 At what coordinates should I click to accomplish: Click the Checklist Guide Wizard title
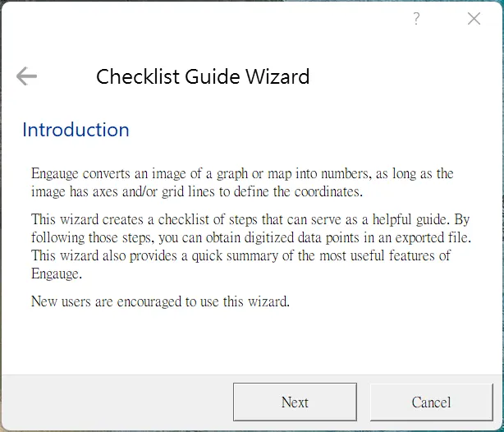[x=203, y=77]
